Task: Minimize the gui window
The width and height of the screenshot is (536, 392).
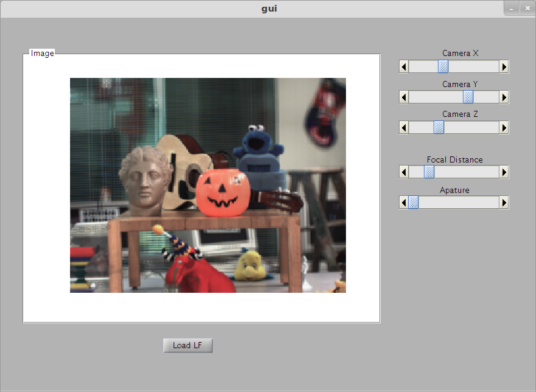Action: click(x=512, y=9)
